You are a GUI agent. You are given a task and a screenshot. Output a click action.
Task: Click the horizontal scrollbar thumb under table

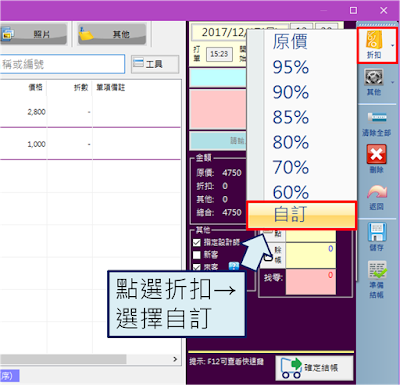click(63, 359)
